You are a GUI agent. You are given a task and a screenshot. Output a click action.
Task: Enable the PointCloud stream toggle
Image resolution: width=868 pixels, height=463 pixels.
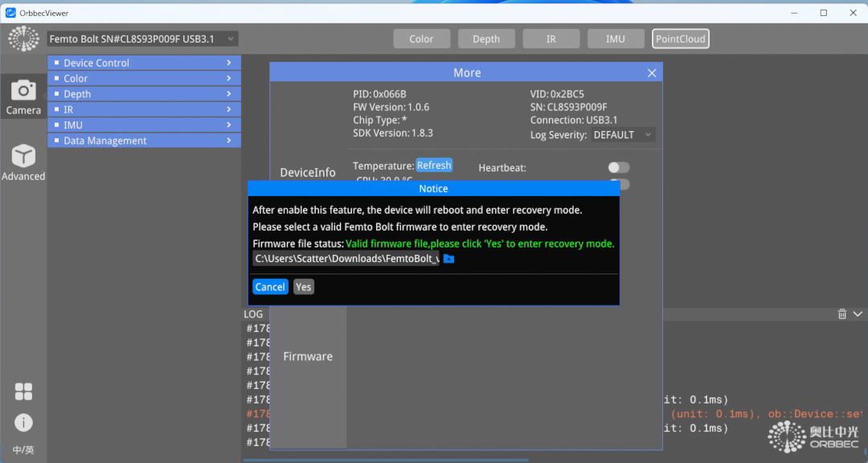pos(681,39)
